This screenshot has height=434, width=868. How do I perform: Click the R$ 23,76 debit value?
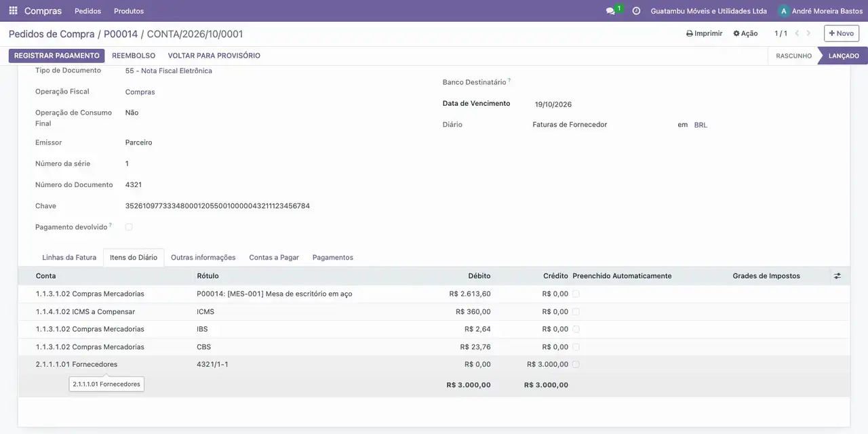[x=475, y=347]
